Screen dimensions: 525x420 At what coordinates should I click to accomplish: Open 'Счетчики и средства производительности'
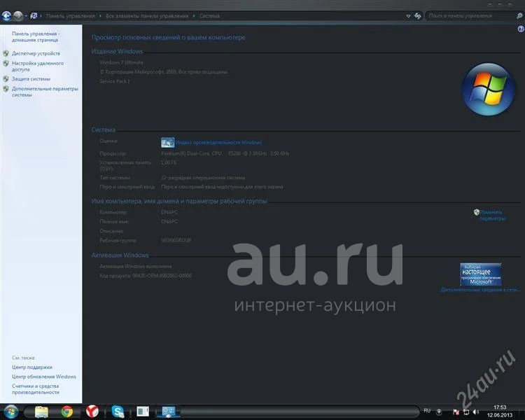click(36, 389)
